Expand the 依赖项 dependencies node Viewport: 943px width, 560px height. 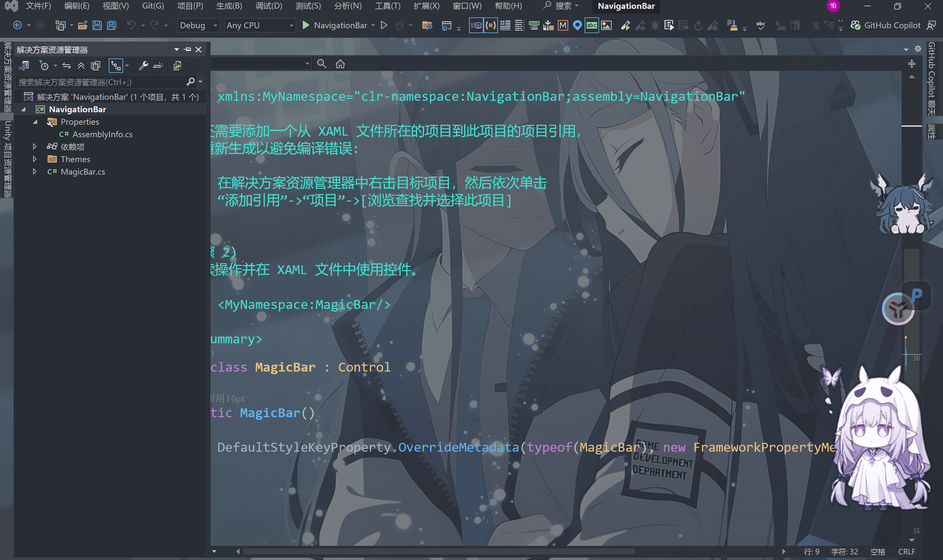35,146
